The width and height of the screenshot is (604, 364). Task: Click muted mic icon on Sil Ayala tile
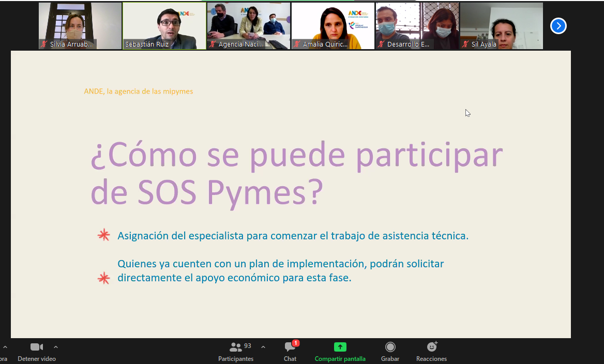pyautogui.click(x=465, y=44)
